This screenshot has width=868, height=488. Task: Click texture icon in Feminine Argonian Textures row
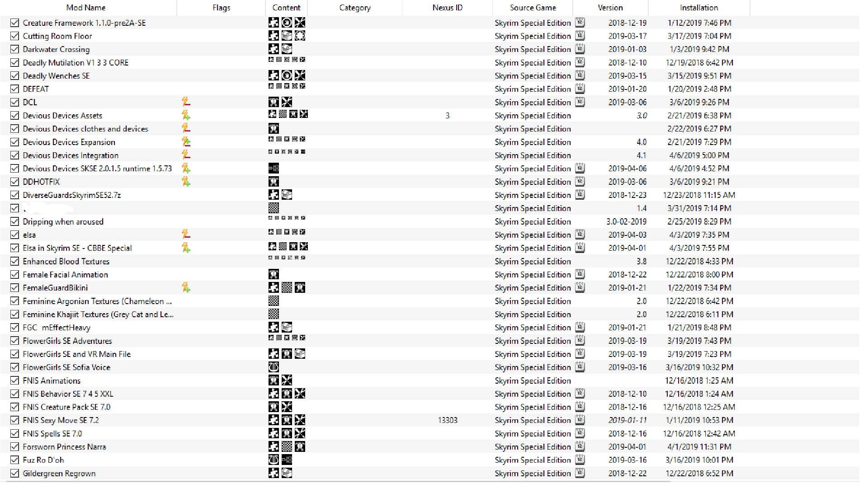[x=274, y=301]
